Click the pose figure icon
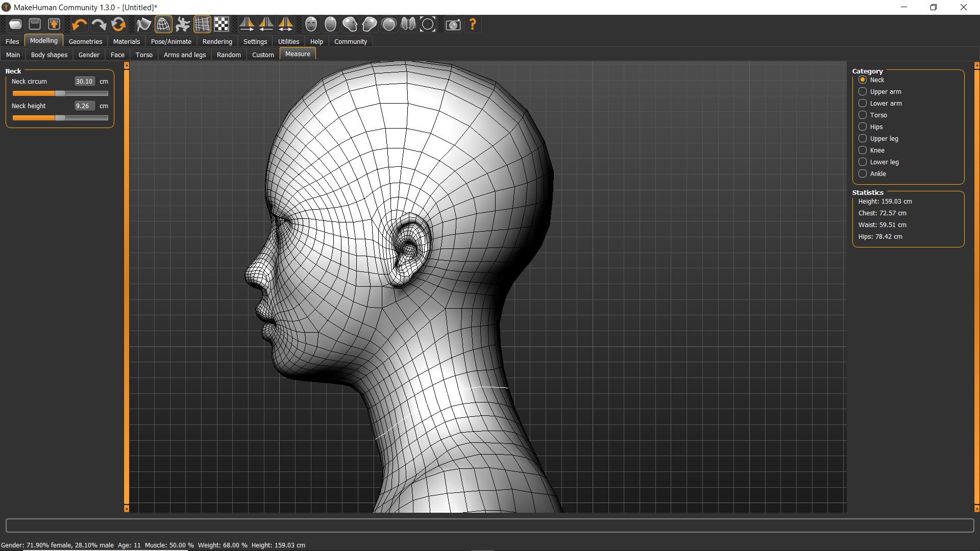The width and height of the screenshot is (980, 551). click(x=182, y=24)
